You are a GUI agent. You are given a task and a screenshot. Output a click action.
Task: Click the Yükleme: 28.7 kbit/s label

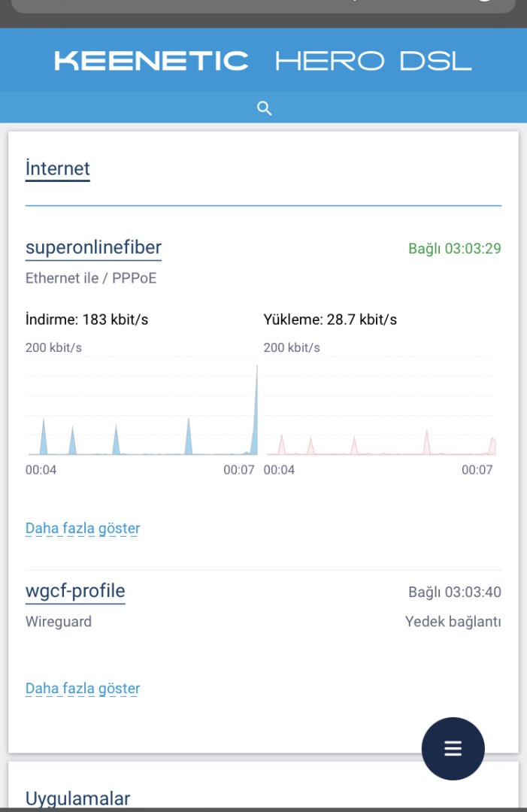(330, 320)
